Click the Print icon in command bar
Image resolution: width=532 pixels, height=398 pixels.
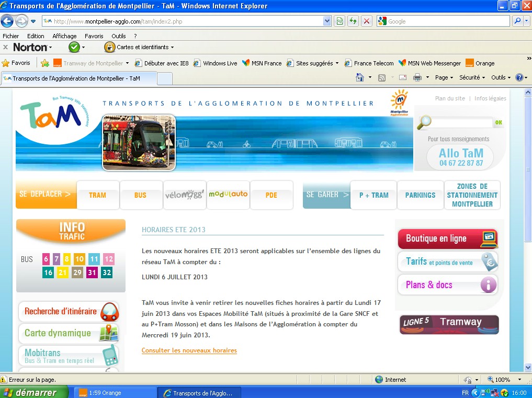417,77
